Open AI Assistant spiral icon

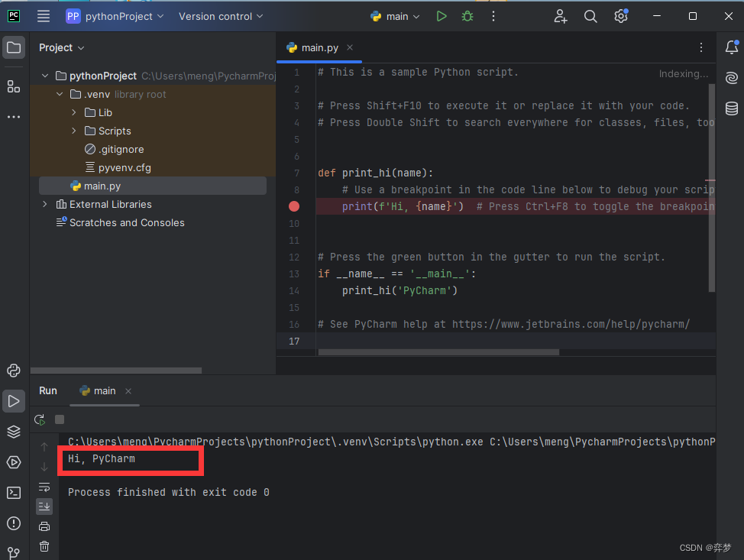pyautogui.click(x=732, y=78)
